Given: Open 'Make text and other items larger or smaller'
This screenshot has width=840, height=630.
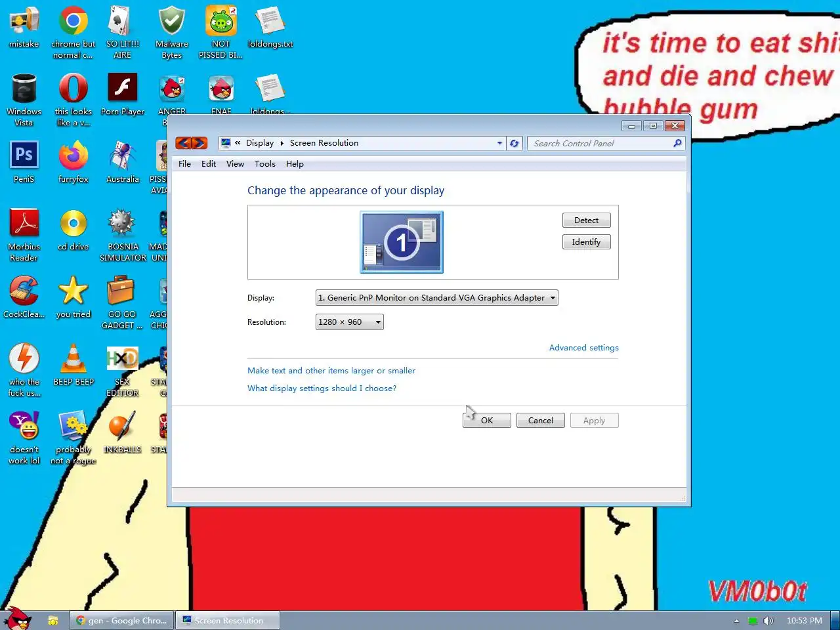Looking at the screenshot, I should point(331,371).
